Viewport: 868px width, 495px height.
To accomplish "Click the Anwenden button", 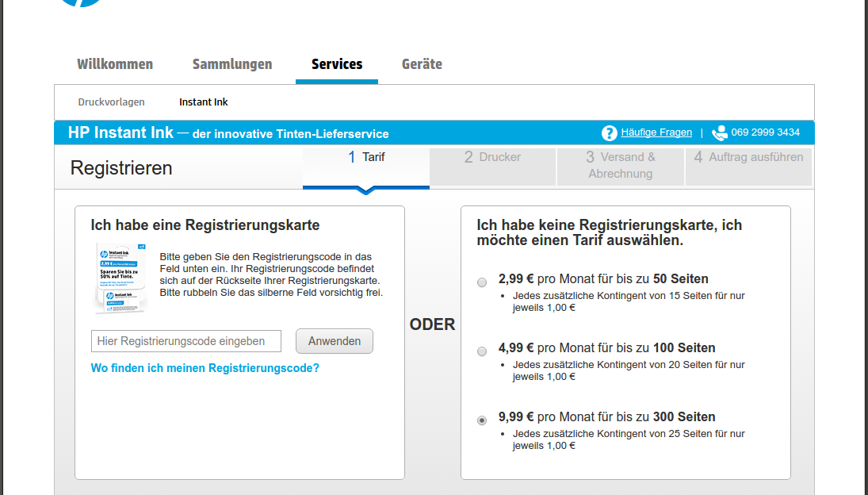I will click(335, 341).
